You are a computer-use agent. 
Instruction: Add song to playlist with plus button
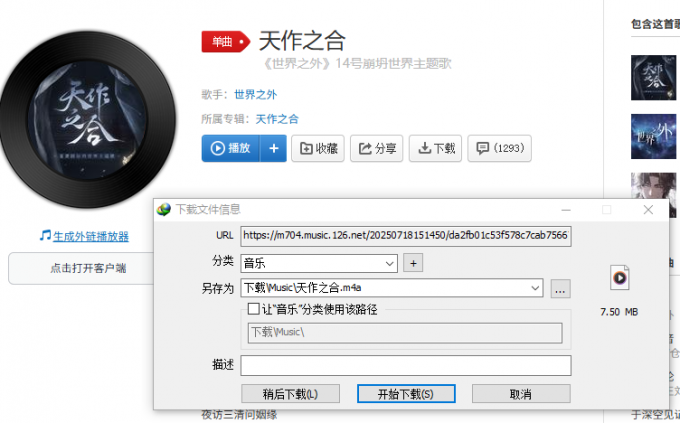(274, 148)
